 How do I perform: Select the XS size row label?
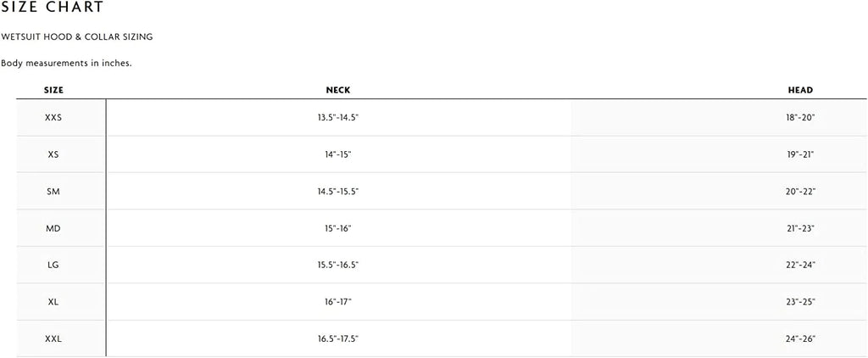53,154
